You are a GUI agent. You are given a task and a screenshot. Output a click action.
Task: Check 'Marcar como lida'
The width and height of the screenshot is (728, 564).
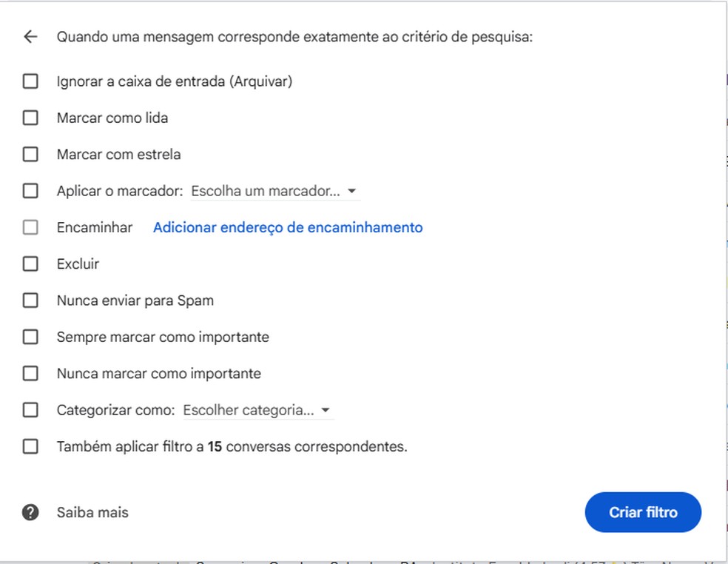coord(30,117)
